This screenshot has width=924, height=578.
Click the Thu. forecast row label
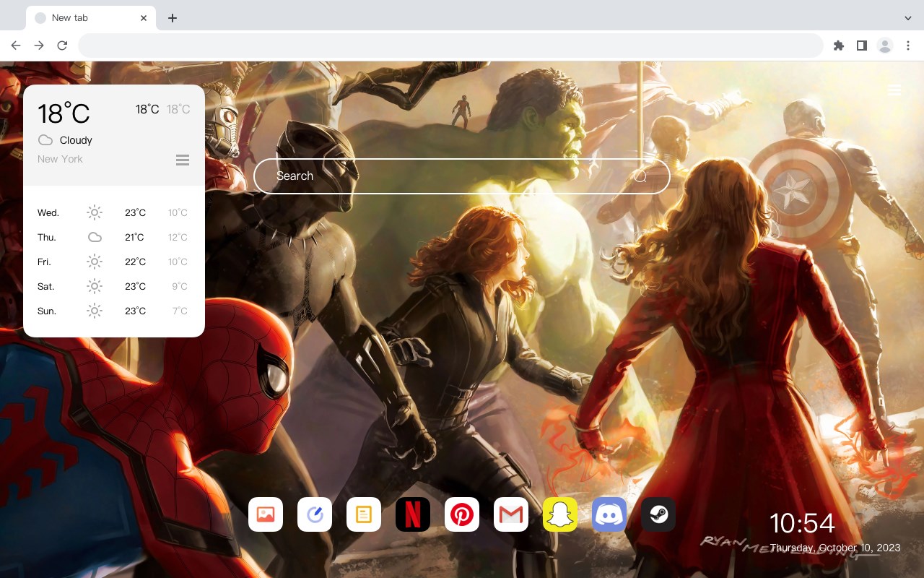click(x=47, y=237)
